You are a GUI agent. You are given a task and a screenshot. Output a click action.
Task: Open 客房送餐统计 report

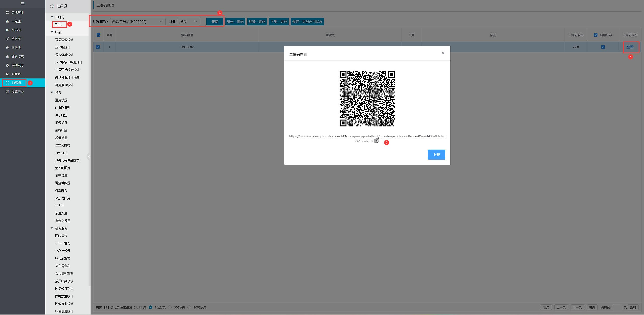click(64, 40)
